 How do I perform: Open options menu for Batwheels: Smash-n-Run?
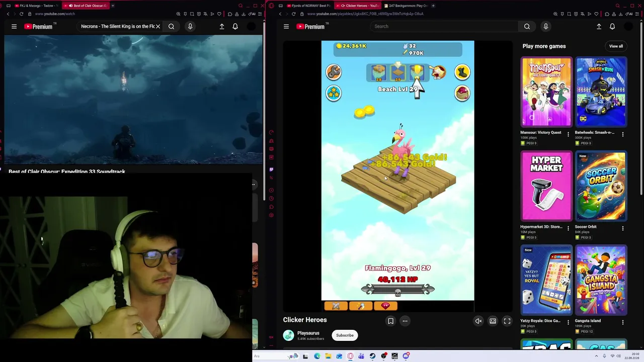[623, 134]
